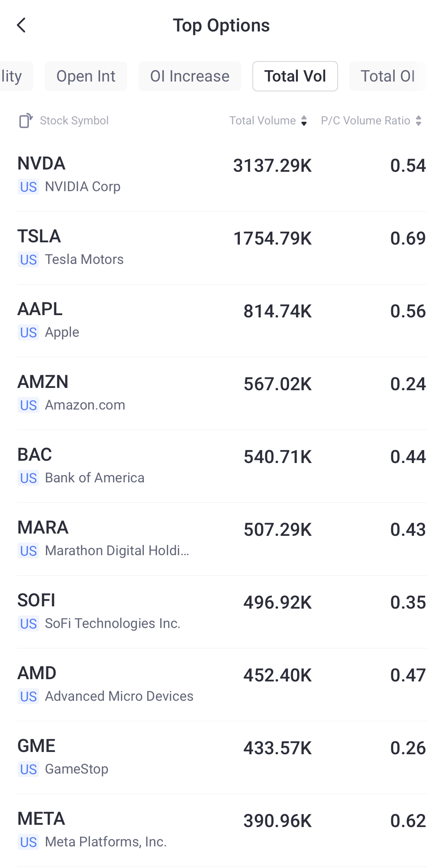Switch to the Open Int tab
The image size is (444, 868).
(86, 76)
